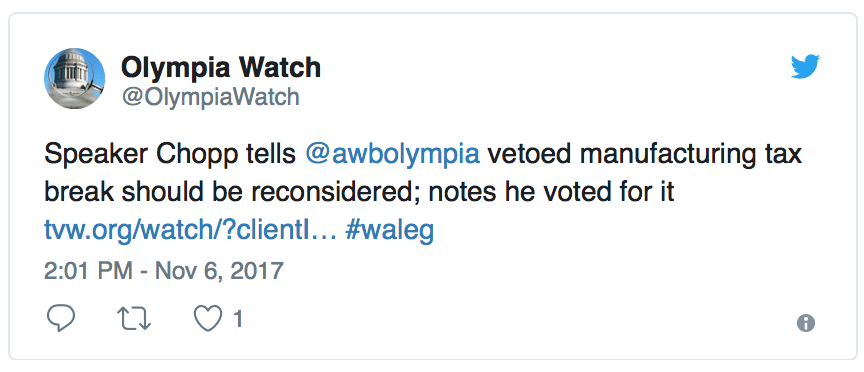Image resolution: width=864 pixels, height=372 pixels.
Task: Open the Twitter ads info circle icon
Action: point(806,323)
